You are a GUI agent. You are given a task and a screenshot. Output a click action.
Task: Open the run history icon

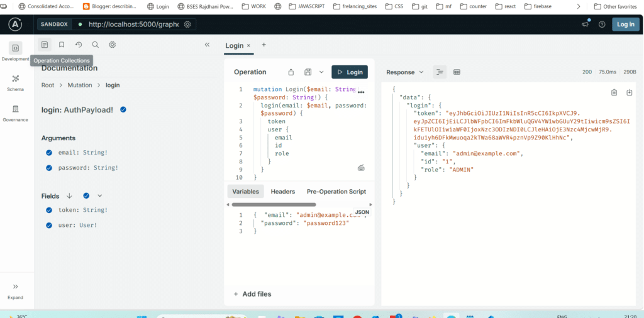pos(79,45)
